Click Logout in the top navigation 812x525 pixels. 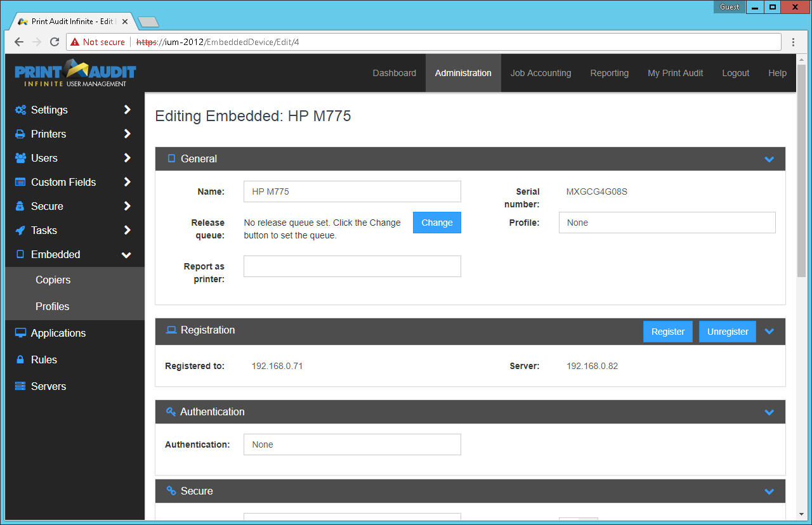click(x=736, y=73)
